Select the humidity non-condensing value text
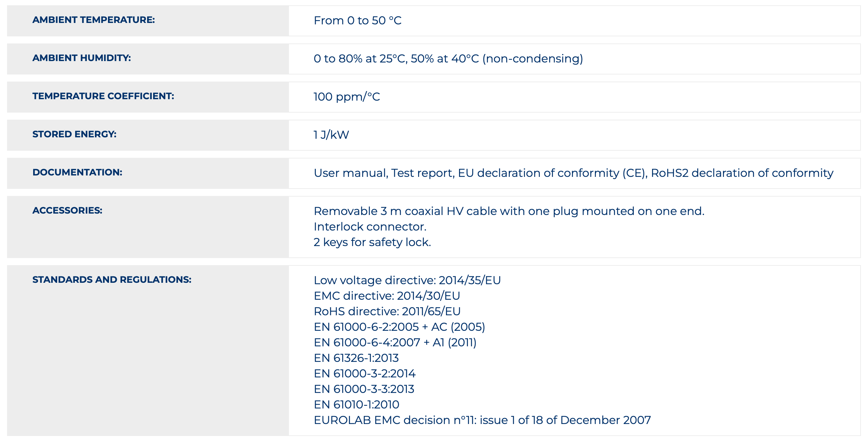Screen dimensions: 868x442 tap(448, 59)
